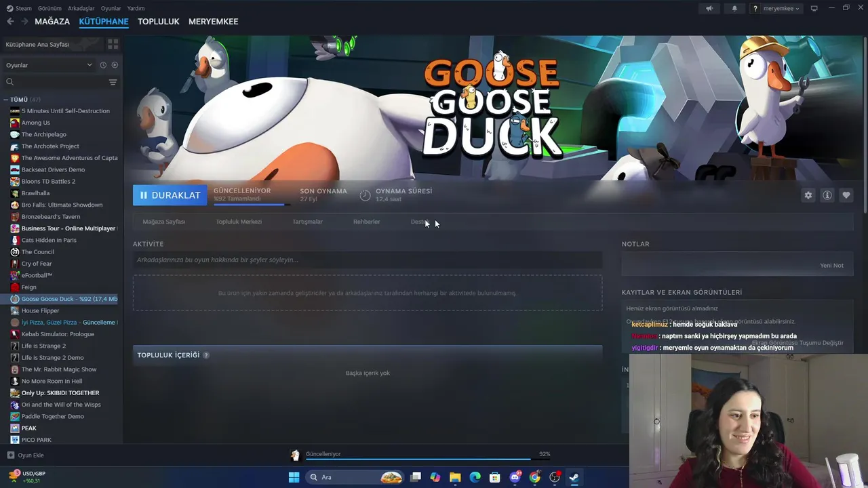The height and width of the screenshot is (488, 868).
Task: Click the Among Us game icon
Action: pos(15,123)
